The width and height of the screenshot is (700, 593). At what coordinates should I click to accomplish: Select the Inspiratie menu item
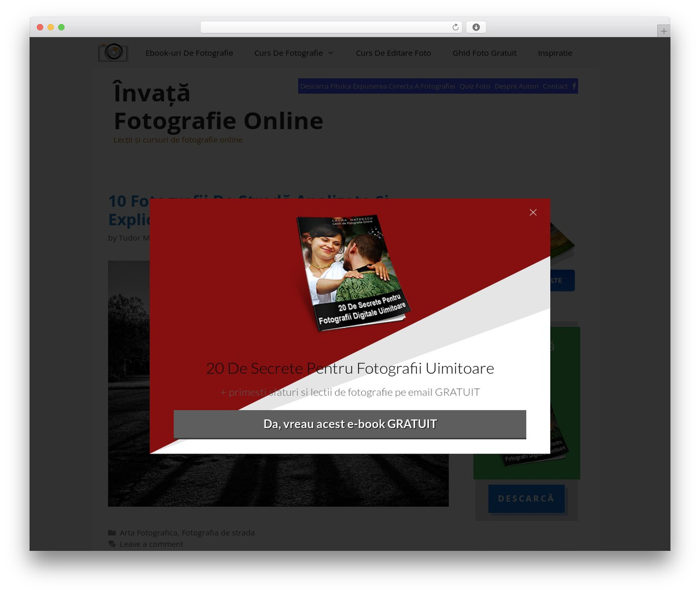tap(555, 53)
